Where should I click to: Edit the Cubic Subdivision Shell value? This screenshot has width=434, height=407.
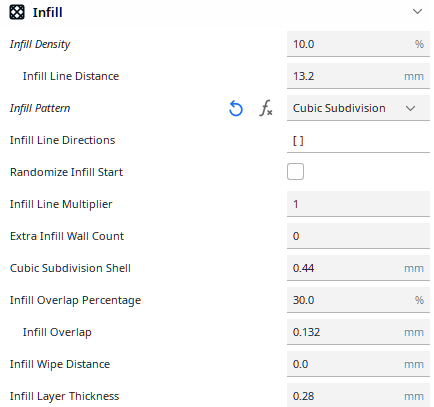(358, 268)
